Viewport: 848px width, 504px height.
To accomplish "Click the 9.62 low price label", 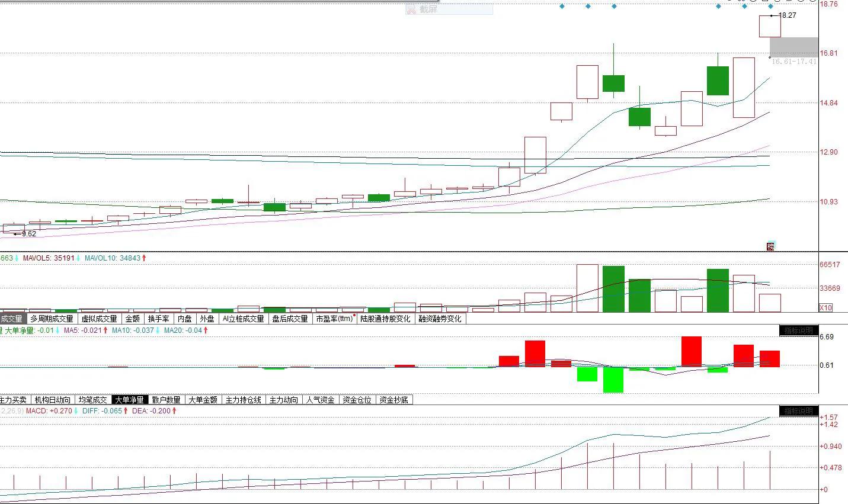I will pos(29,234).
